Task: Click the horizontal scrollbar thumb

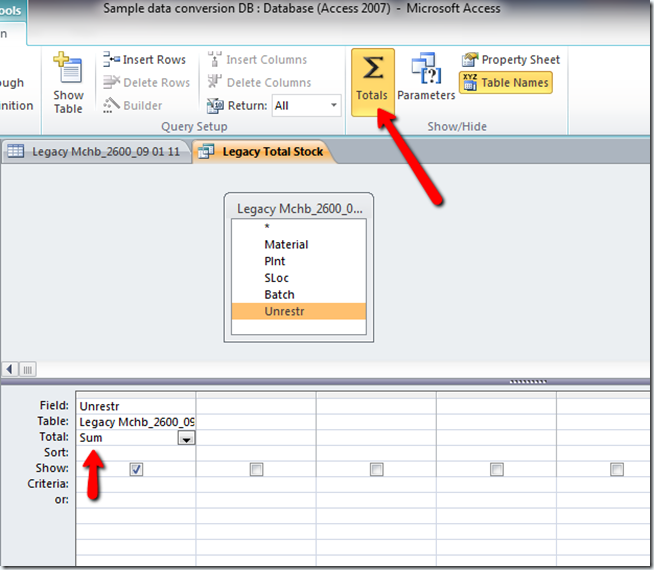Action: point(28,369)
